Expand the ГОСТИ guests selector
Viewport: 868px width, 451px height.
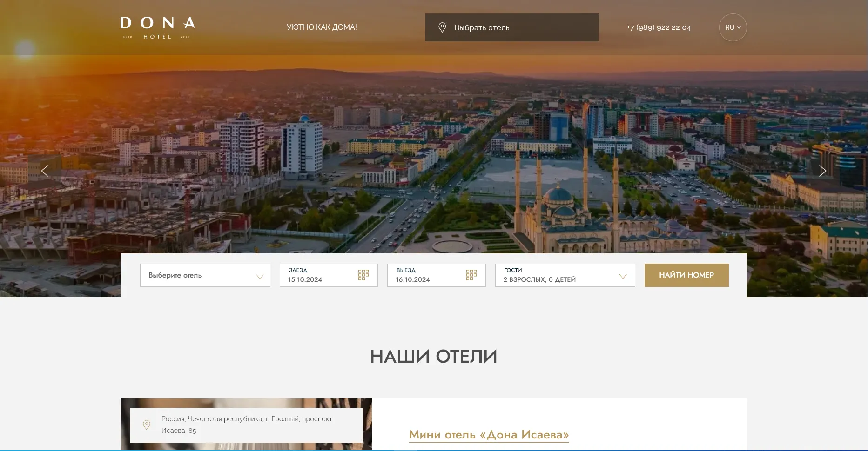[623, 276]
